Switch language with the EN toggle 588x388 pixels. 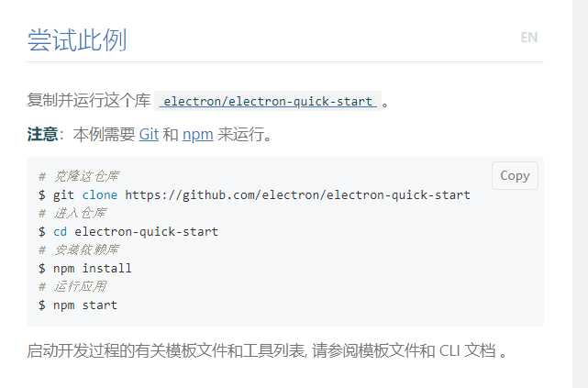point(529,38)
